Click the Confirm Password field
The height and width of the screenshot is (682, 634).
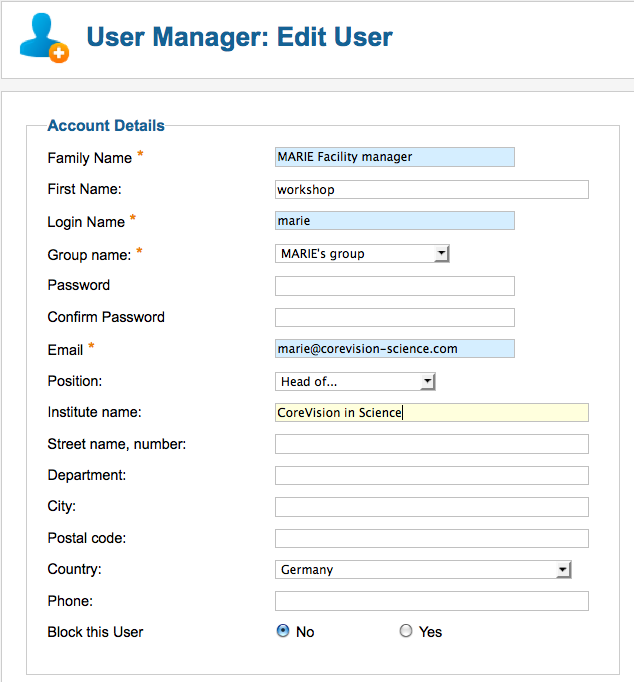(x=395, y=318)
